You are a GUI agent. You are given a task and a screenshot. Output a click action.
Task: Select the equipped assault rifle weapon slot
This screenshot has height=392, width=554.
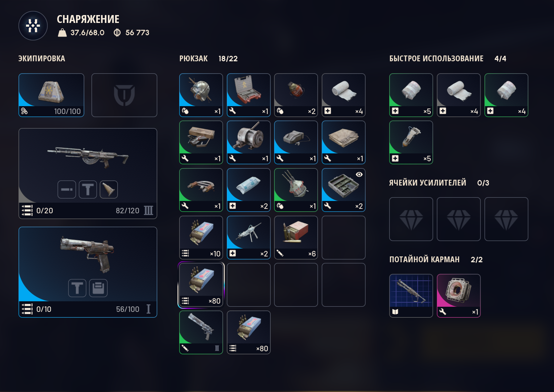(88, 174)
